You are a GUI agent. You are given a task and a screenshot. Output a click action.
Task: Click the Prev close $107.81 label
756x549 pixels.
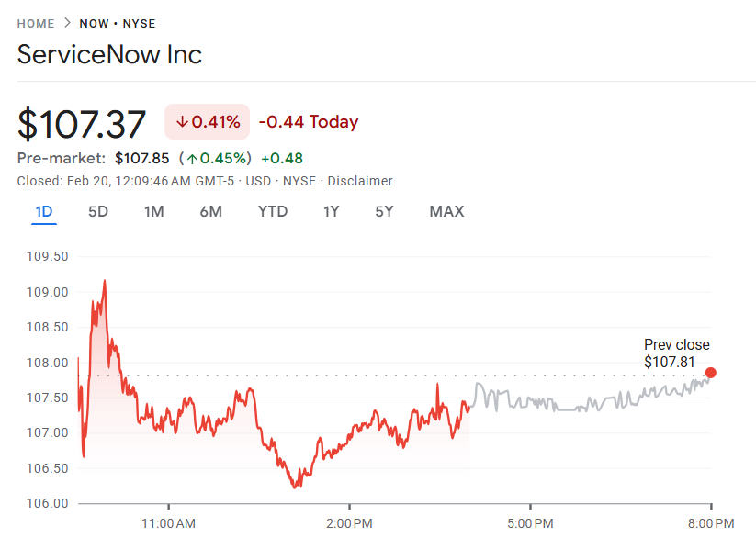click(676, 353)
